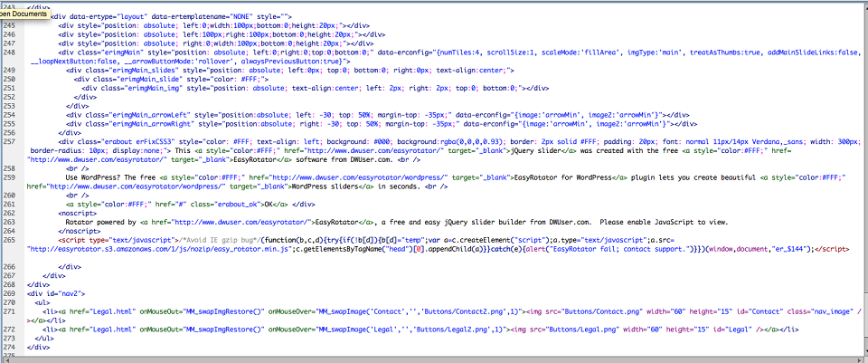Click line number 274 in the gutter
The image size is (868, 363).
pyautogui.click(x=9, y=348)
